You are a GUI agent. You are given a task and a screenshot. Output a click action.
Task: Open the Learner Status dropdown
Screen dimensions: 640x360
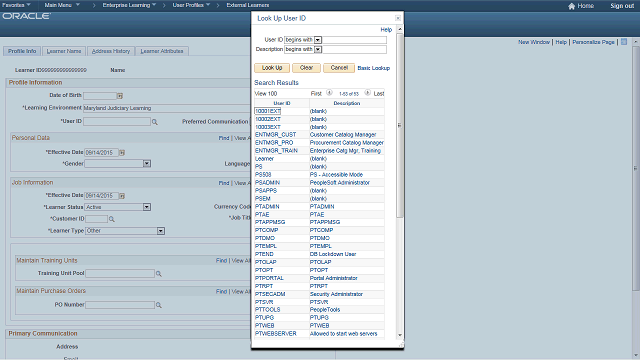147,207
